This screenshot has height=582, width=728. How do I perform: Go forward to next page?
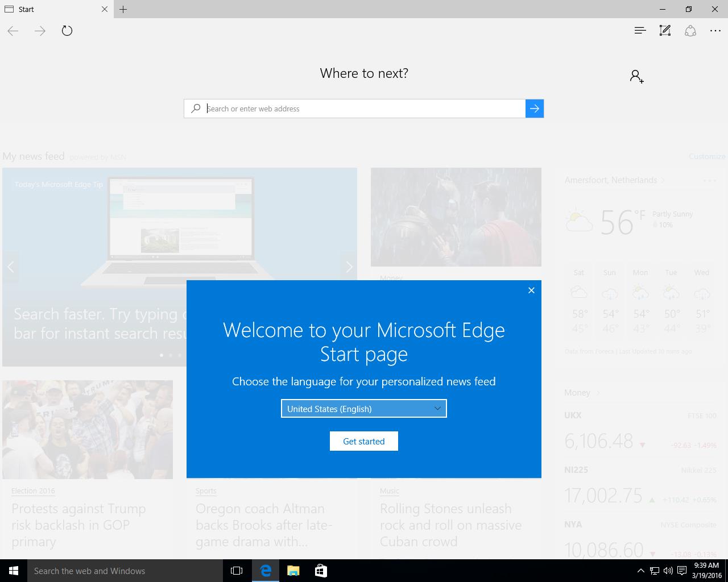click(x=40, y=31)
